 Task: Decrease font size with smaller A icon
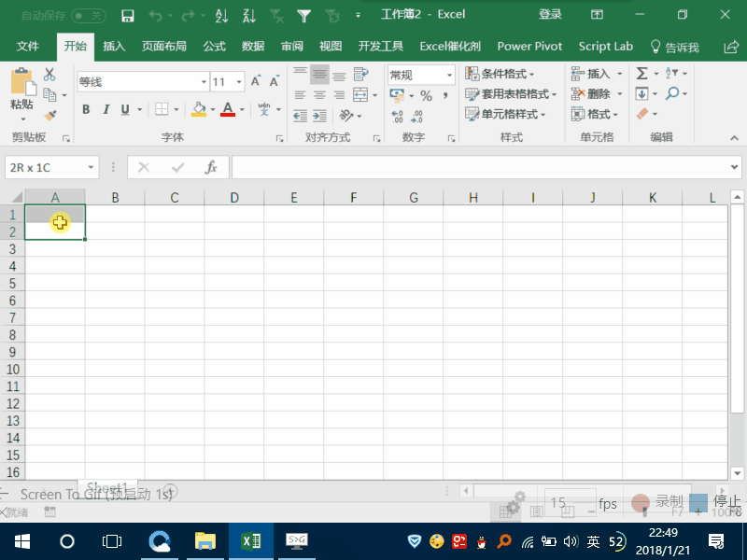[275, 81]
